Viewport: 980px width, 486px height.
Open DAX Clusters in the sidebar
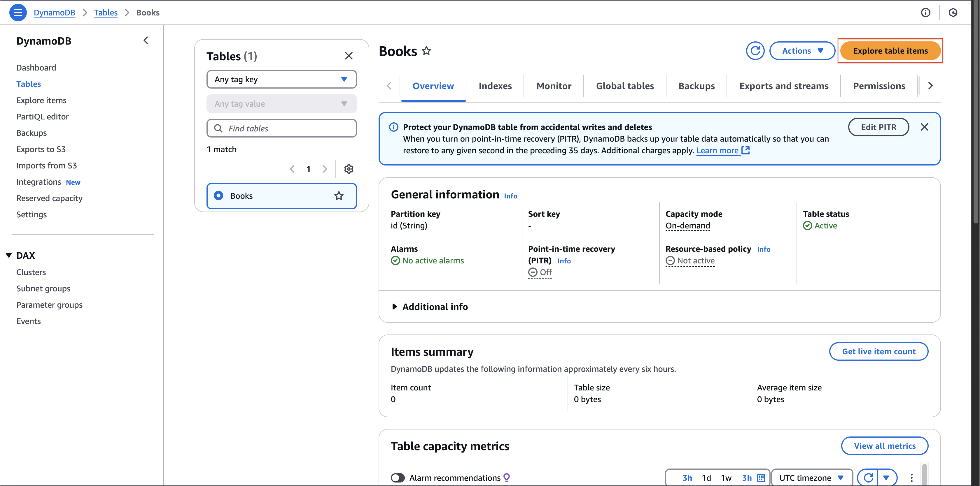coord(31,272)
